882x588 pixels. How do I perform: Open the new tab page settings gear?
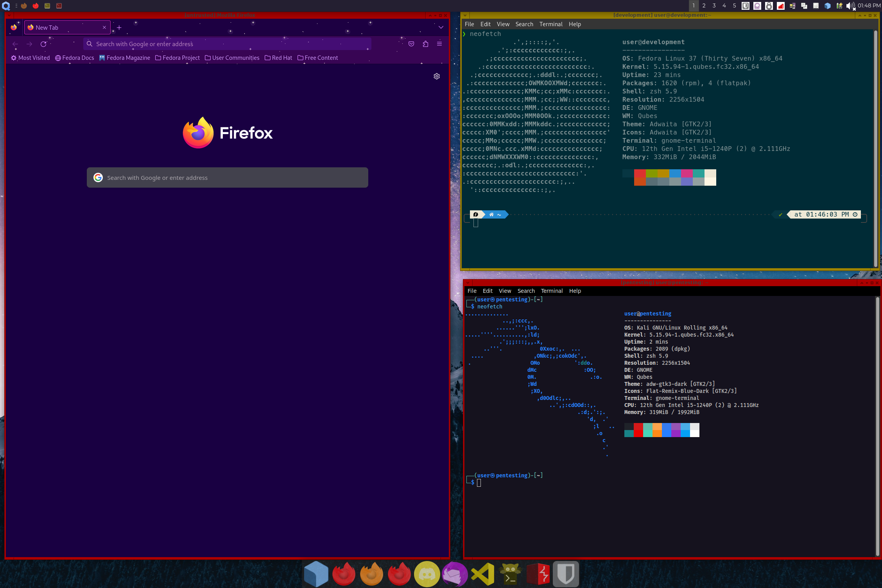pyautogui.click(x=437, y=76)
